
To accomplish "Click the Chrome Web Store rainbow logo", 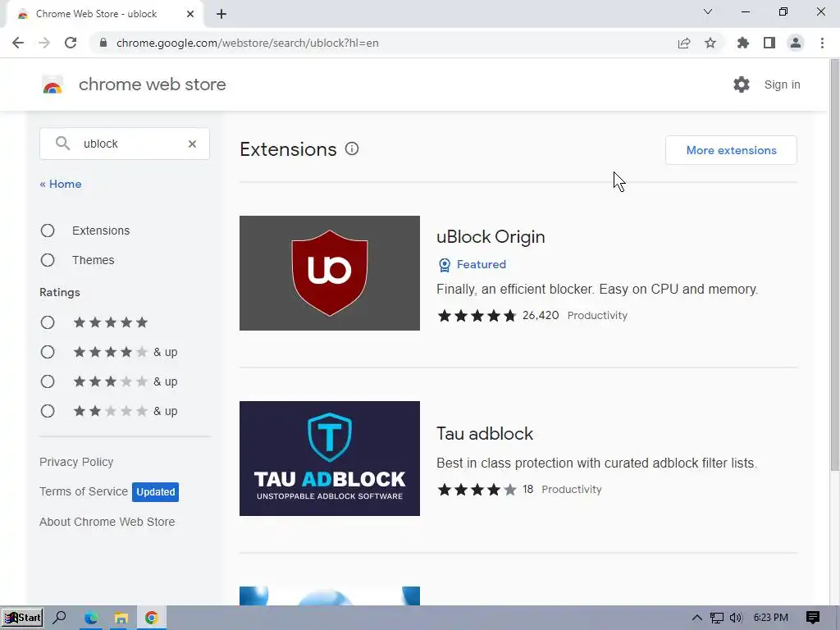I will (x=52, y=84).
